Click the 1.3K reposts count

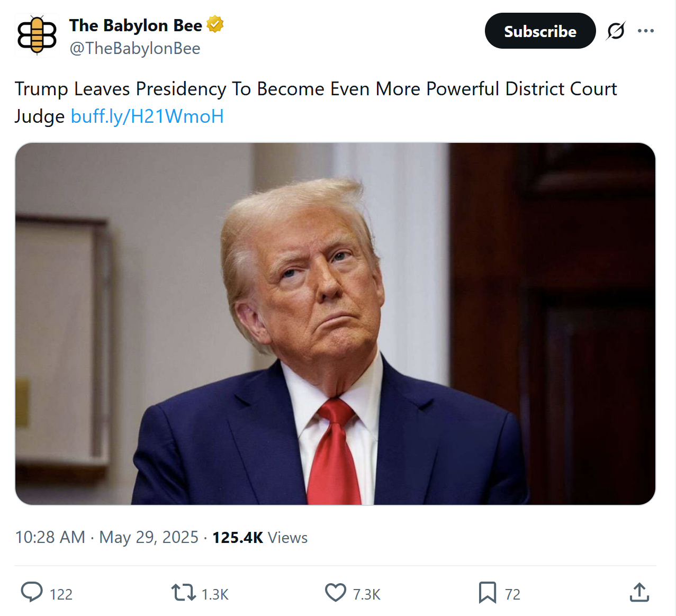(215, 594)
